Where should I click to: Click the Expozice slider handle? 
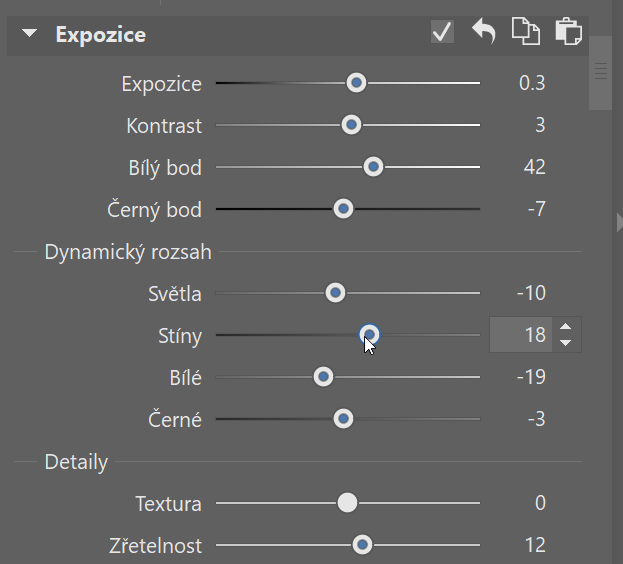click(356, 83)
